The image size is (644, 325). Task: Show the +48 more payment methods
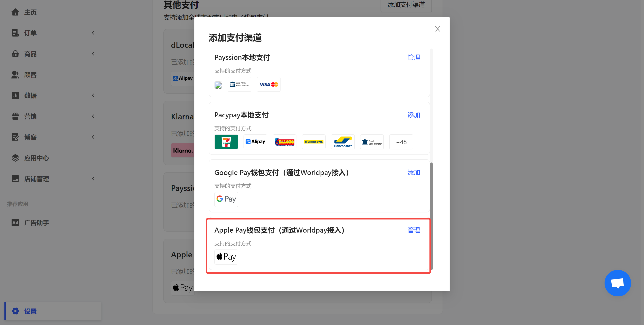[x=401, y=142]
